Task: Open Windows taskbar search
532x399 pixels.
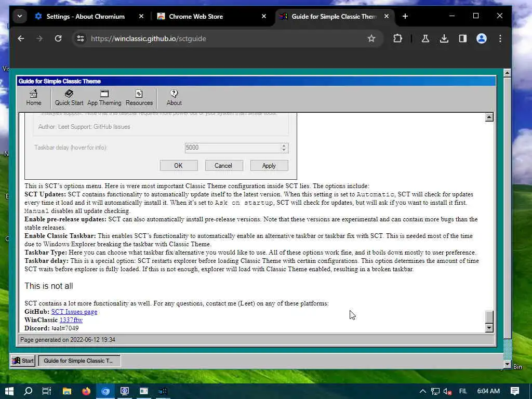Action: pyautogui.click(x=28, y=391)
